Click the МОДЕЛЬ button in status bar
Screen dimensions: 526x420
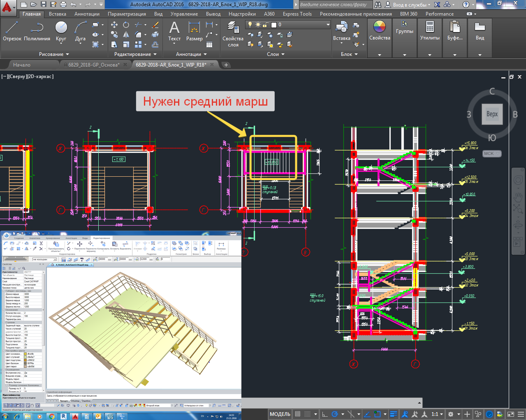pos(280,414)
